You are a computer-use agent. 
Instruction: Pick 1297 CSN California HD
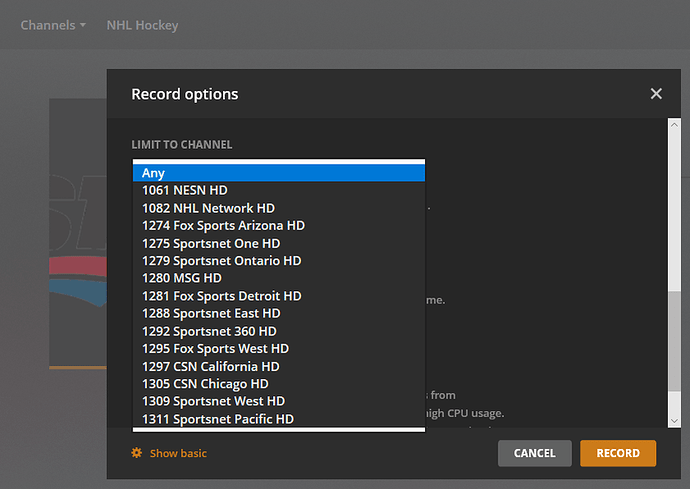pyautogui.click(x=279, y=367)
